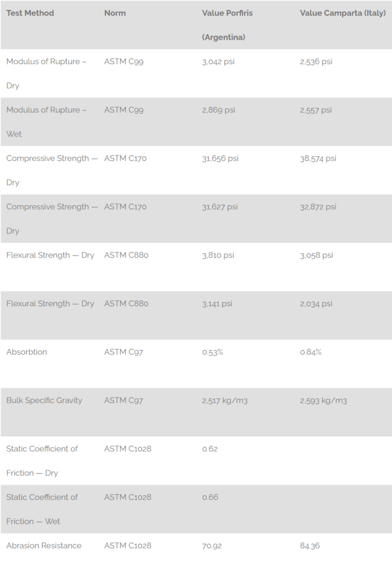Image resolution: width=392 pixels, height=566 pixels.
Task: Click Static Coefficient of Friction — Wet label
Action: (42, 509)
